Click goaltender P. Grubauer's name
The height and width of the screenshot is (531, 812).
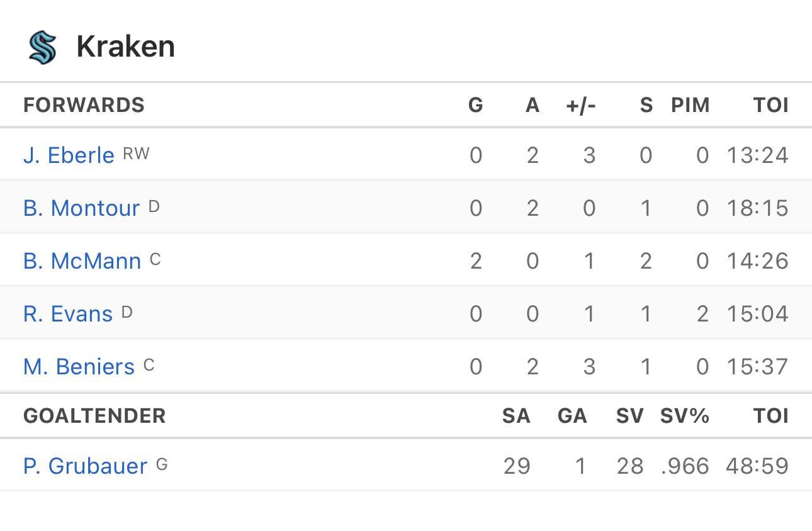tap(84, 466)
